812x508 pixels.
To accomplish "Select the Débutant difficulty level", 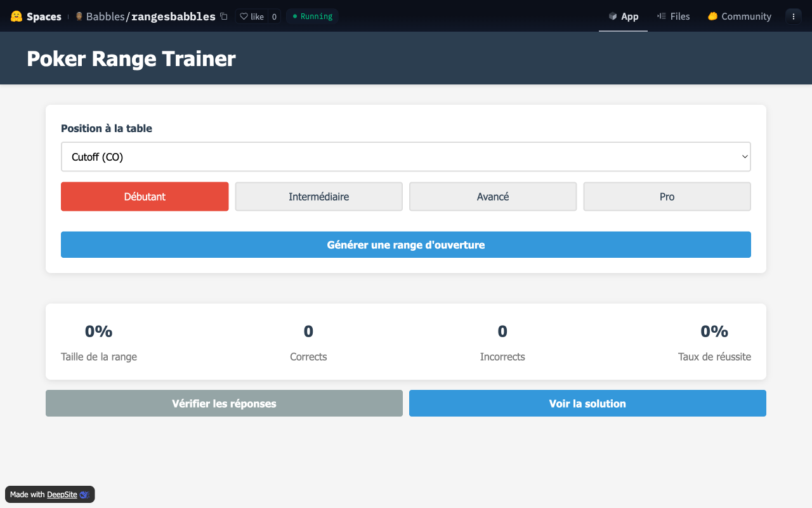I will (145, 197).
